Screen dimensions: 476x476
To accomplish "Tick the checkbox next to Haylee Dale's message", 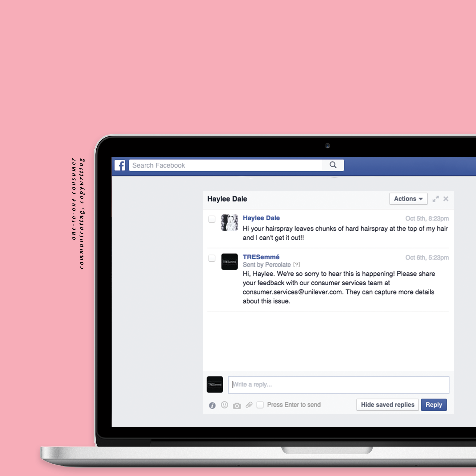I will (212, 219).
